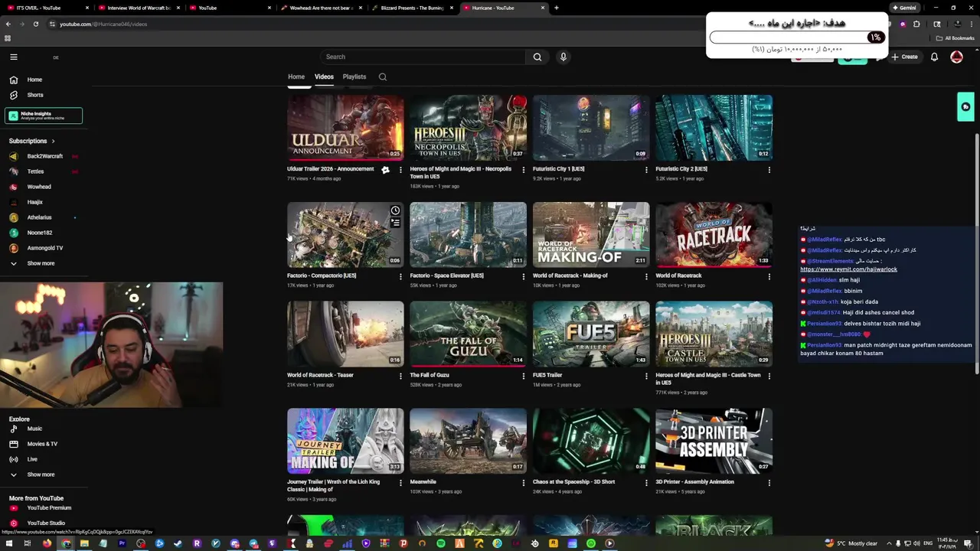Open Gemini button in browser
Screen dimensions: 980x551
point(904,8)
